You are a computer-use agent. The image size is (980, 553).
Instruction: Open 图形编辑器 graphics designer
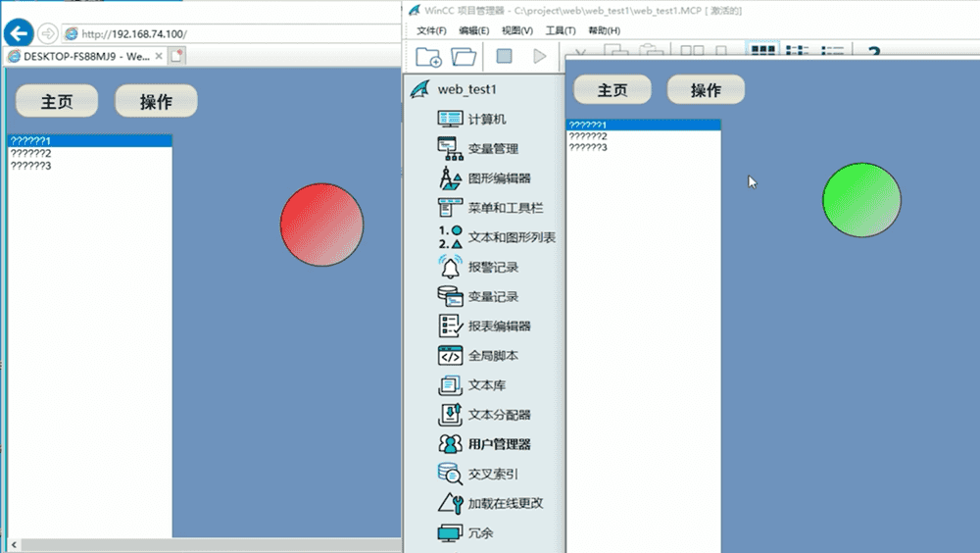[x=450, y=178]
